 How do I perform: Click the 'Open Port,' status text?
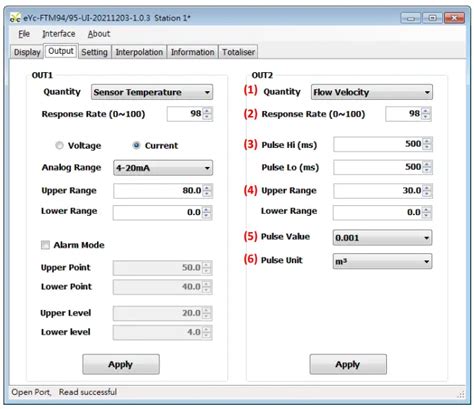(31, 392)
